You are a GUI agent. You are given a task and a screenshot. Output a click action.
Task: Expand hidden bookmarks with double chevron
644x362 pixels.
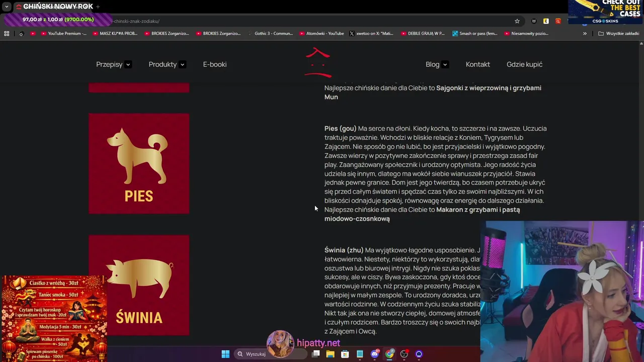pos(585,34)
